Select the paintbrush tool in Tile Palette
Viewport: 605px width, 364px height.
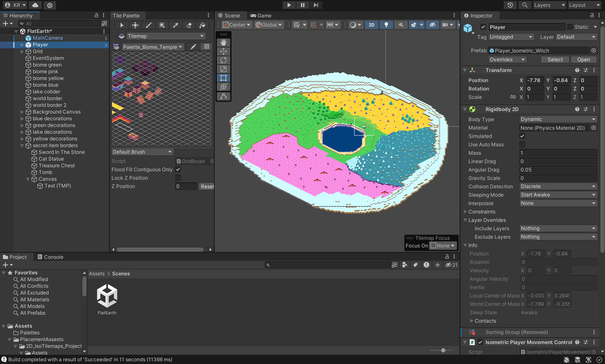coord(149,25)
